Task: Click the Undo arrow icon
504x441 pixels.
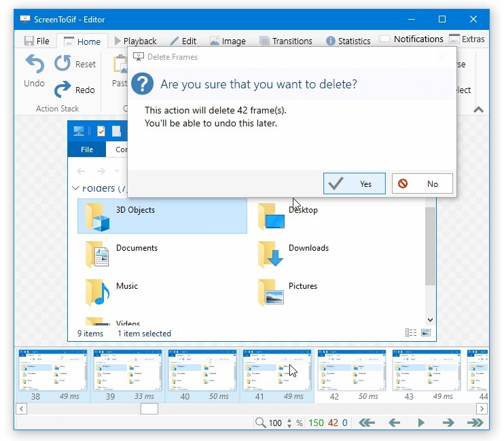Action: (35, 64)
